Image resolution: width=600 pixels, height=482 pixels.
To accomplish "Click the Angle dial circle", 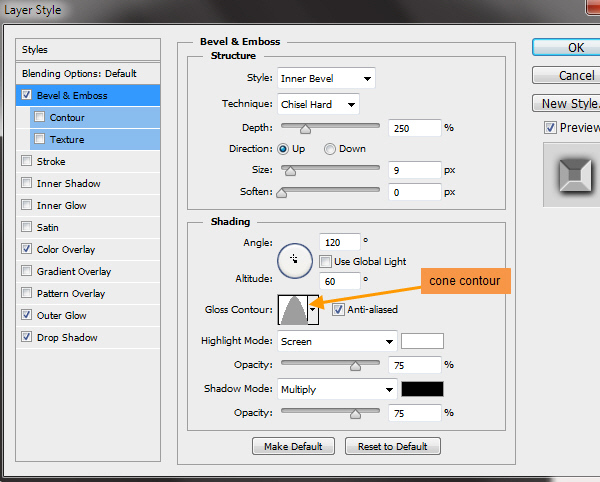I will pos(294,259).
